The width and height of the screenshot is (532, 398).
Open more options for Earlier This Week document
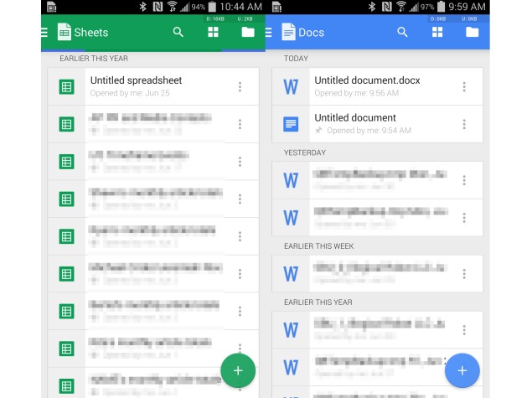464,274
